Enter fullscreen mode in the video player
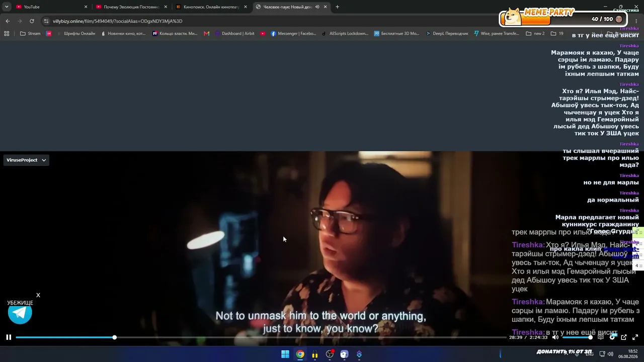 [x=635, y=337]
